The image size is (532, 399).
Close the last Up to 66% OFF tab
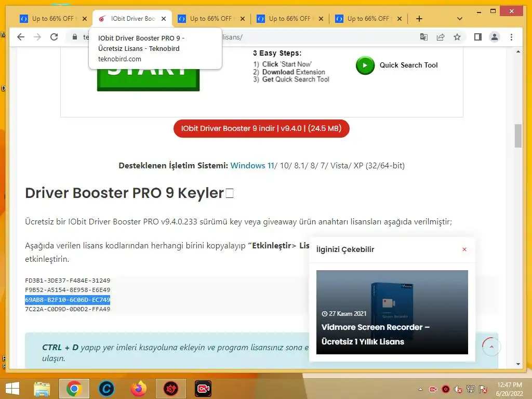pos(400,19)
